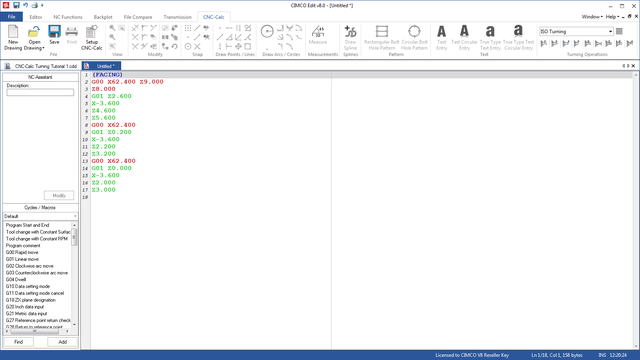
Task: Click the first turning operation icon
Action: coord(544,43)
